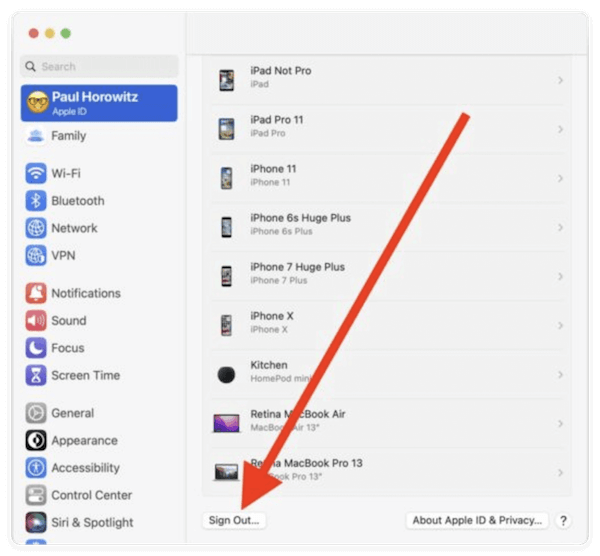Open Appearance icon in sidebar
Image resolution: width=600 pixels, height=556 pixels.
click(36, 440)
